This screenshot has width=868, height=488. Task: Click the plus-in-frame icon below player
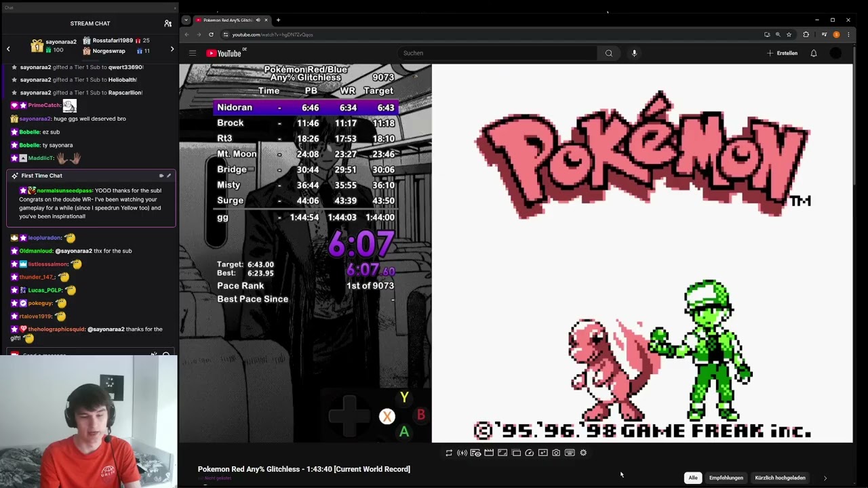pos(542,453)
